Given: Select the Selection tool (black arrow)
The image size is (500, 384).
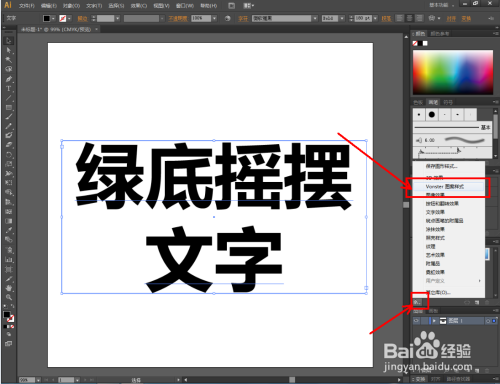Looking at the screenshot, I should 9,41.
